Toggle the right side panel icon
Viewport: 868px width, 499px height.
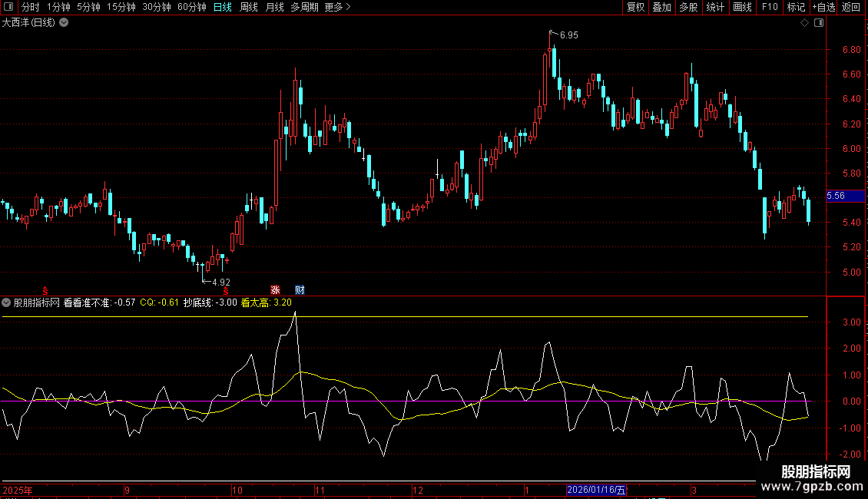coord(819,23)
